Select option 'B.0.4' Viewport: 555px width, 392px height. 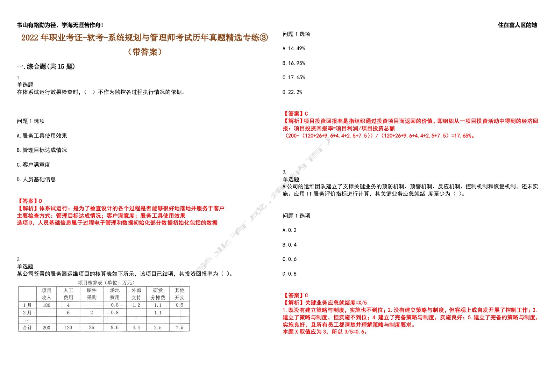pyautogui.click(x=290, y=245)
